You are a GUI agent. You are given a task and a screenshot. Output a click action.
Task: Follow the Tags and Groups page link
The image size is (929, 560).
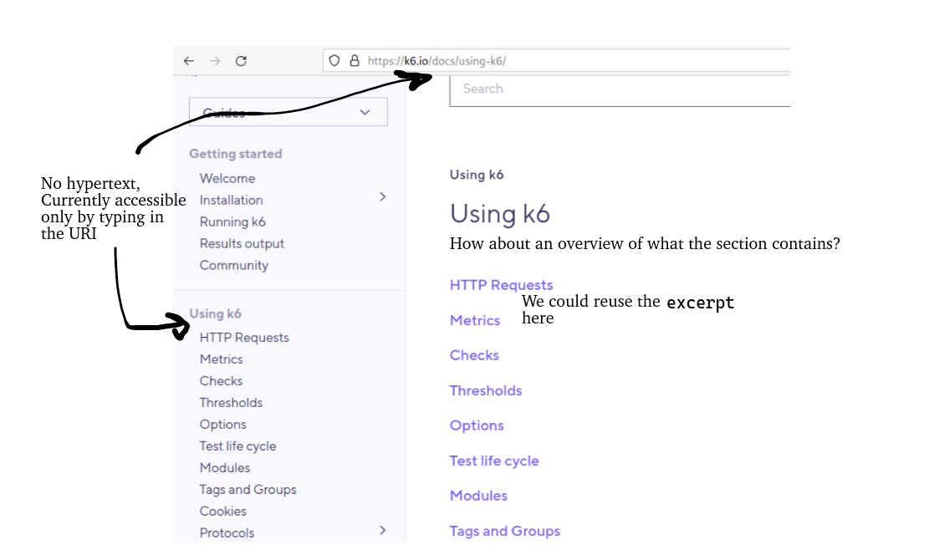(505, 531)
